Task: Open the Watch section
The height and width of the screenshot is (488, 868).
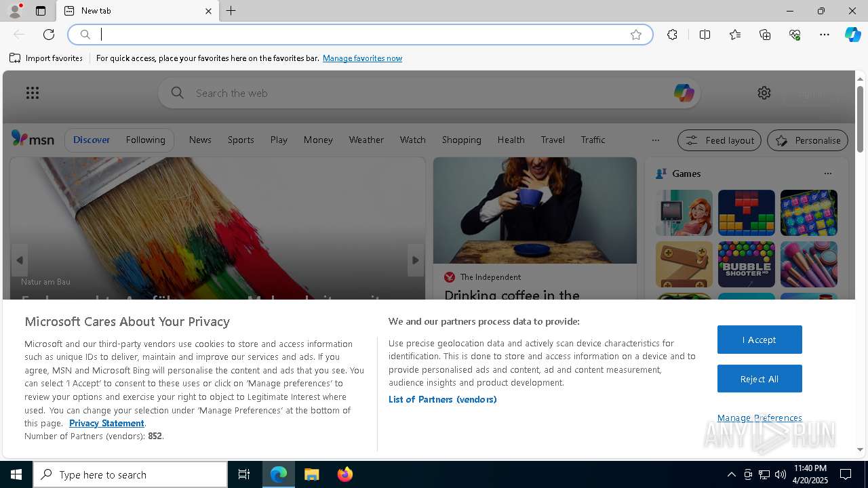Action: (412, 140)
